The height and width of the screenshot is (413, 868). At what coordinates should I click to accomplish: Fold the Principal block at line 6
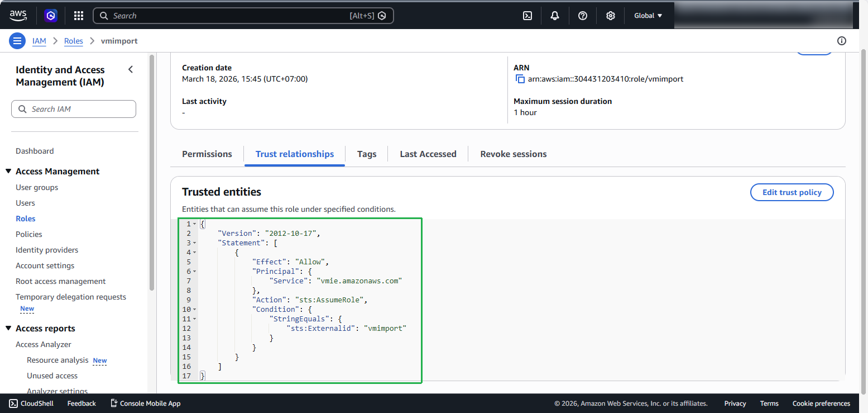point(194,272)
